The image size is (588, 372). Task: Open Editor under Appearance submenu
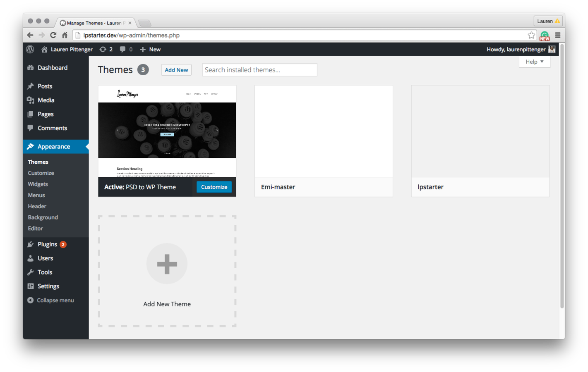tap(35, 229)
